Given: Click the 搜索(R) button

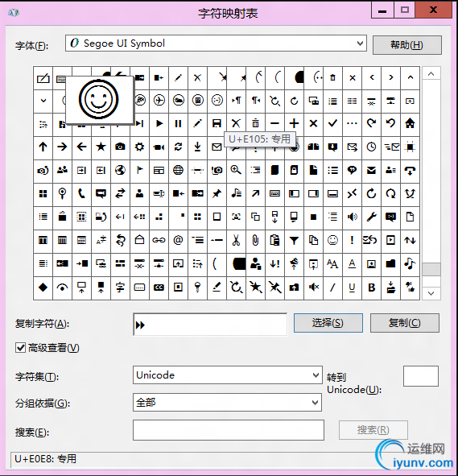Looking at the screenshot, I should click(x=373, y=430).
